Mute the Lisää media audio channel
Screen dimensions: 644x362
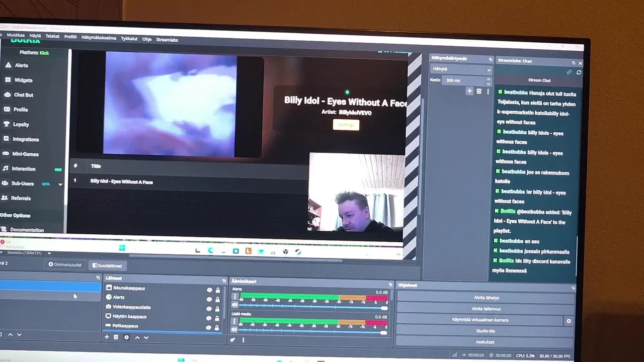pos(234,330)
